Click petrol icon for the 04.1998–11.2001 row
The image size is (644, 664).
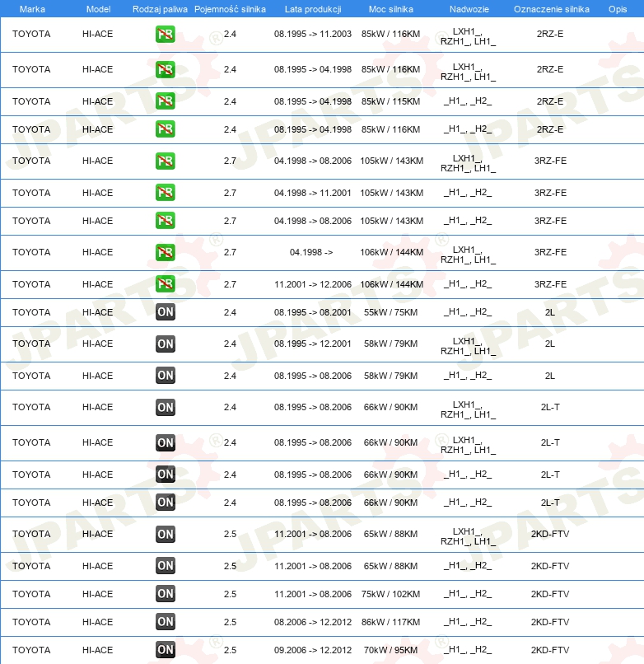165,193
